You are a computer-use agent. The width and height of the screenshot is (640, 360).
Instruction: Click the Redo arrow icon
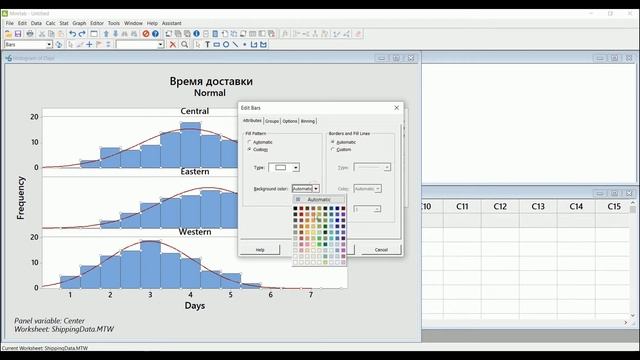tap(82, 34)
